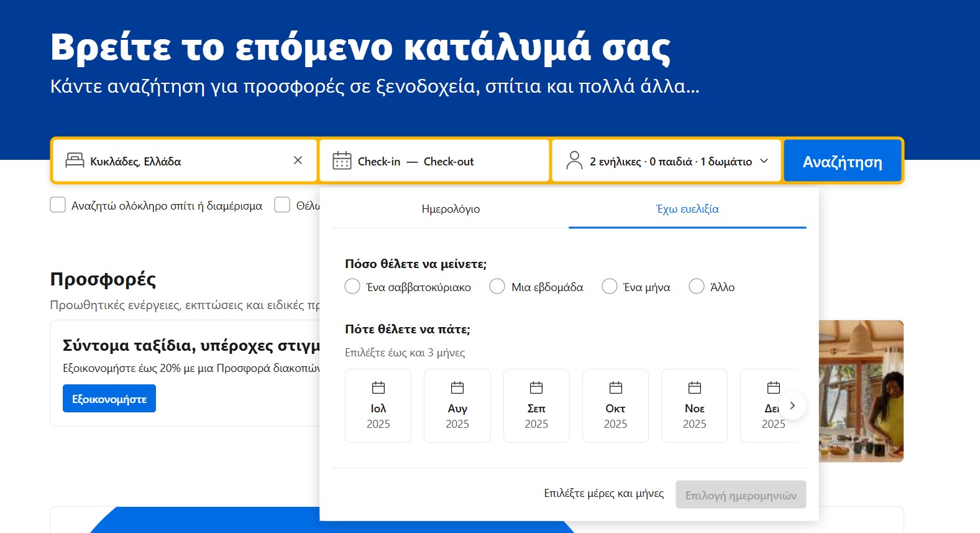Viewport: 980px width, 533px height.
Task: Open the Έχω ευελιξία tab
Action: (x=687, y=209)
